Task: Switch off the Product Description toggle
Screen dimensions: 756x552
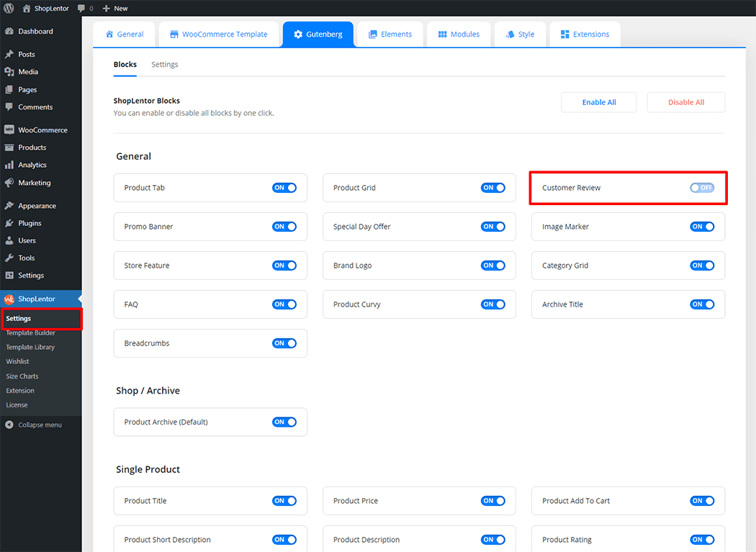Action: pyautogui.click(x=492, y=540)
